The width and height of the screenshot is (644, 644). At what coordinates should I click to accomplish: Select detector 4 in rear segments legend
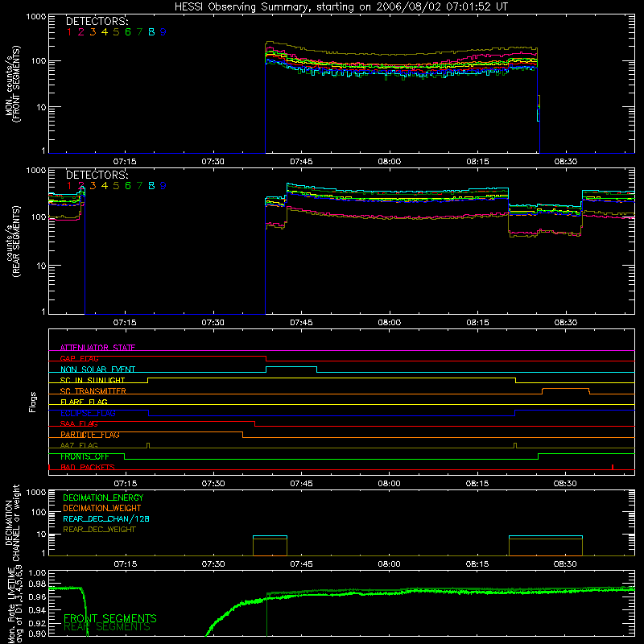[x=105, y=186]
